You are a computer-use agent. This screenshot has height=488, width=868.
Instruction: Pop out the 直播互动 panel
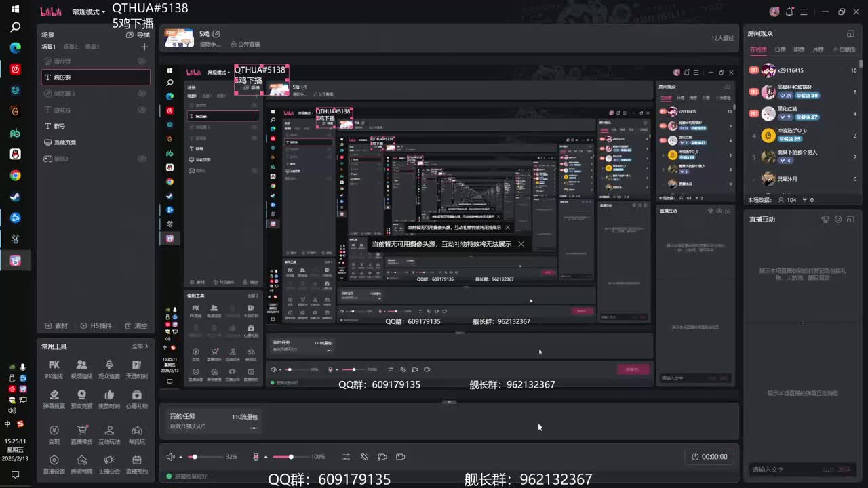tap(851, 219)
